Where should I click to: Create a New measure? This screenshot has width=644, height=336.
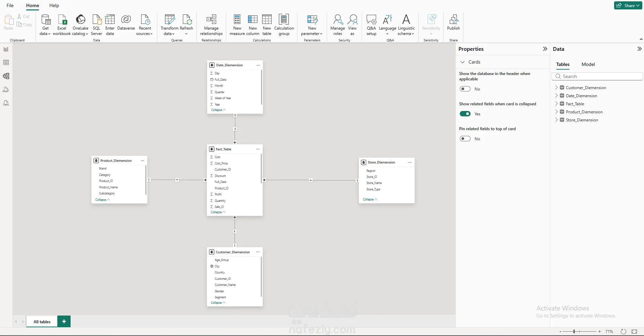pos(237,25)
